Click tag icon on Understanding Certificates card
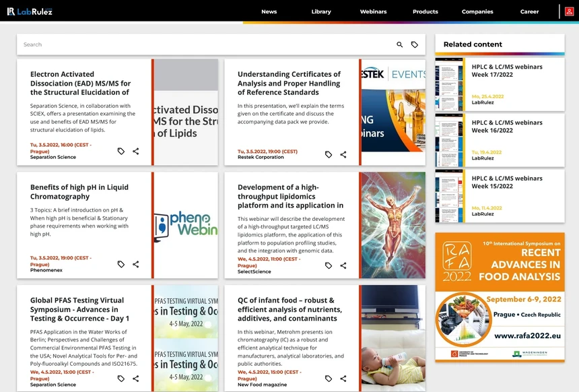Screen dimensions: 579x392 (x=329, y=154)
